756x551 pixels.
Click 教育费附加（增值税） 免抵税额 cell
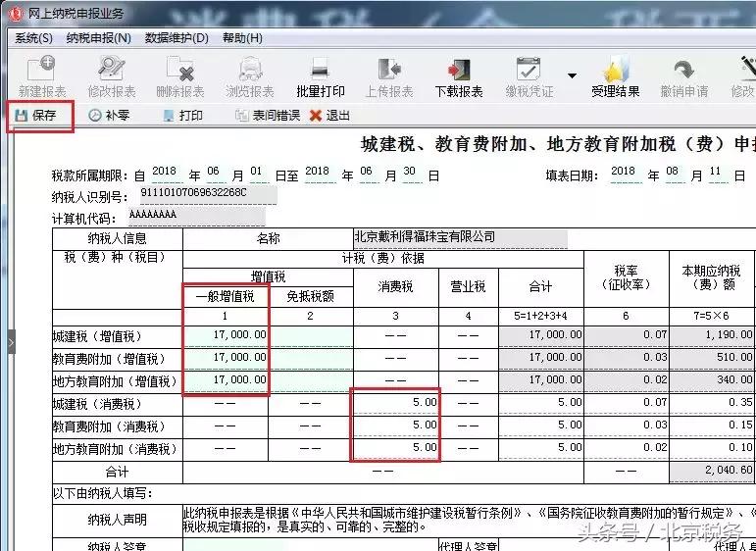[311, 359]
